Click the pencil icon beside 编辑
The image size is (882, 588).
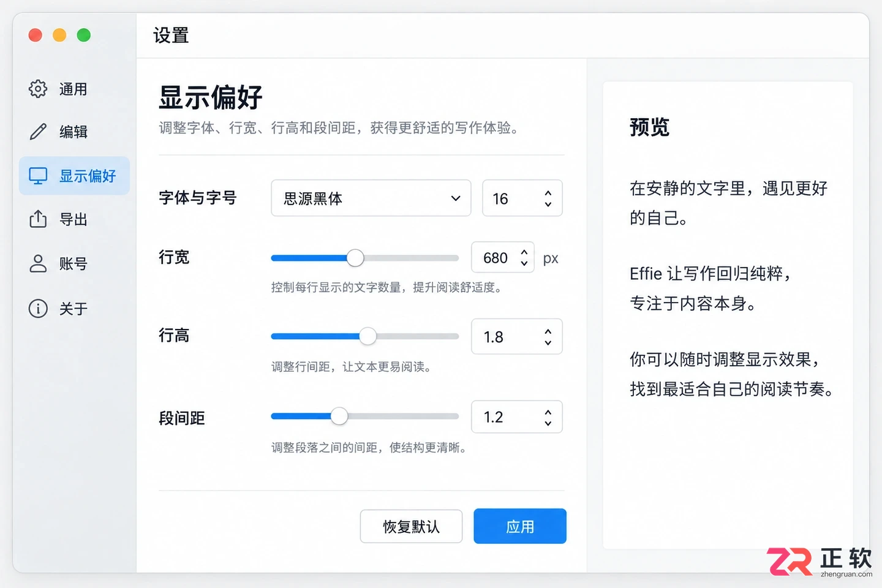[x=38, y=132]
